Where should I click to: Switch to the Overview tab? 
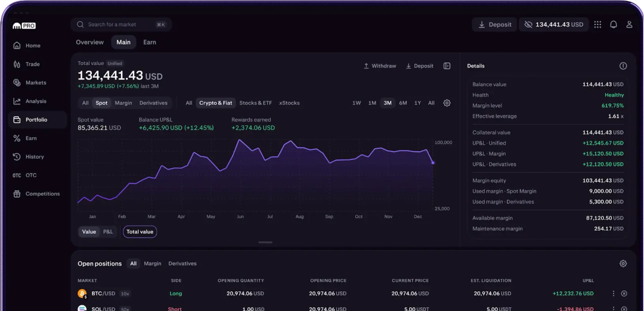pos(90,42)
